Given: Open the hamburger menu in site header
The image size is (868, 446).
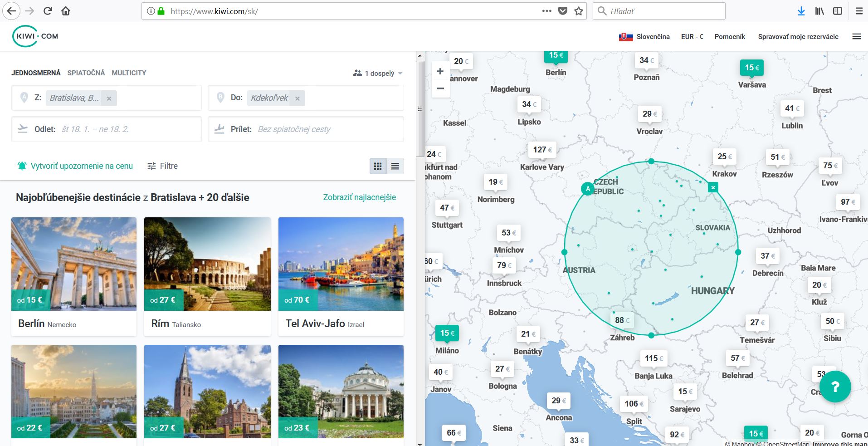Looking at the screenshot, I should tap(856, 36).
